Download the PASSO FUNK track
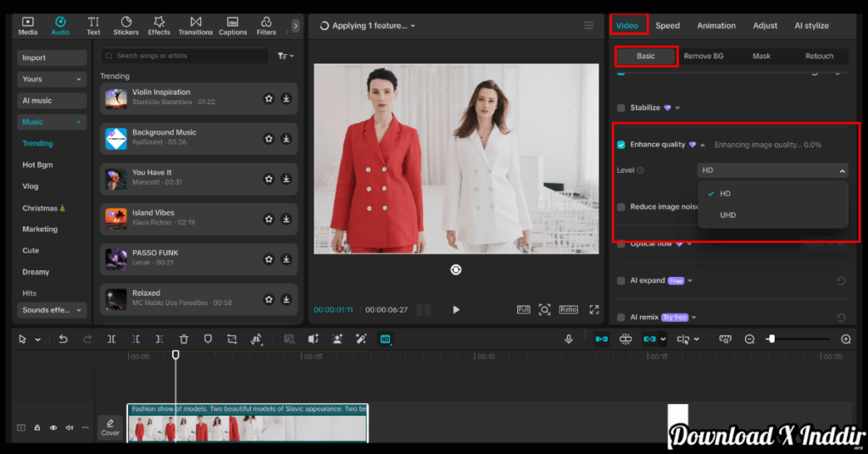868x454 pixels. (287, 259)
